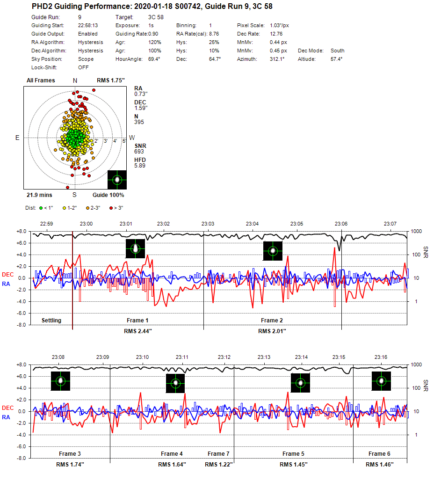This screenshot has width=448, height=481.
Task: Open the Frame 5 guide star thumbnail
Action: tap(301, 383)
